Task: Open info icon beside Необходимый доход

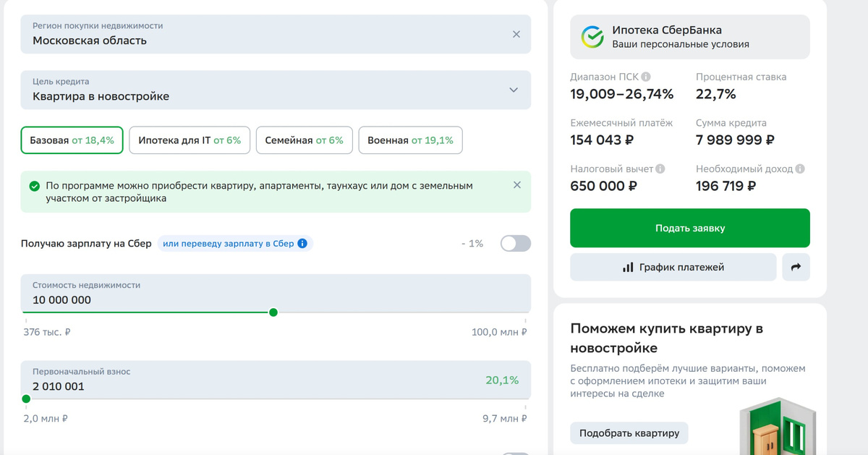Action: point(800,169)
